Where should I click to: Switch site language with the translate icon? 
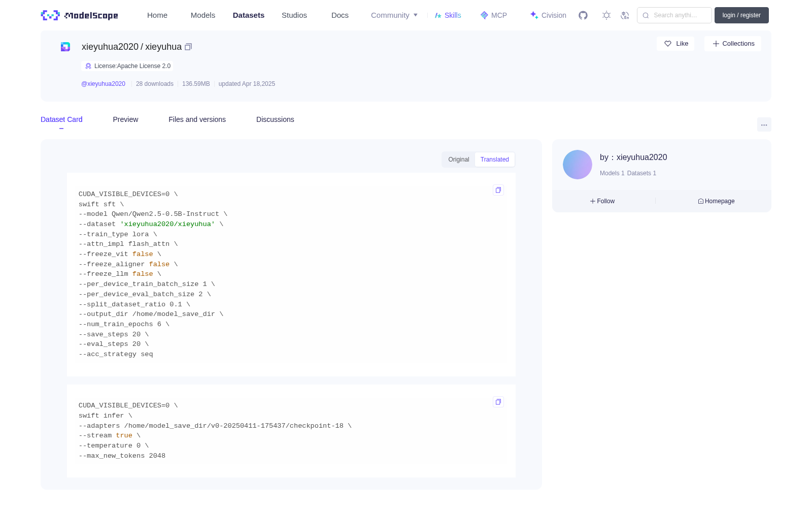pos(625,15)
